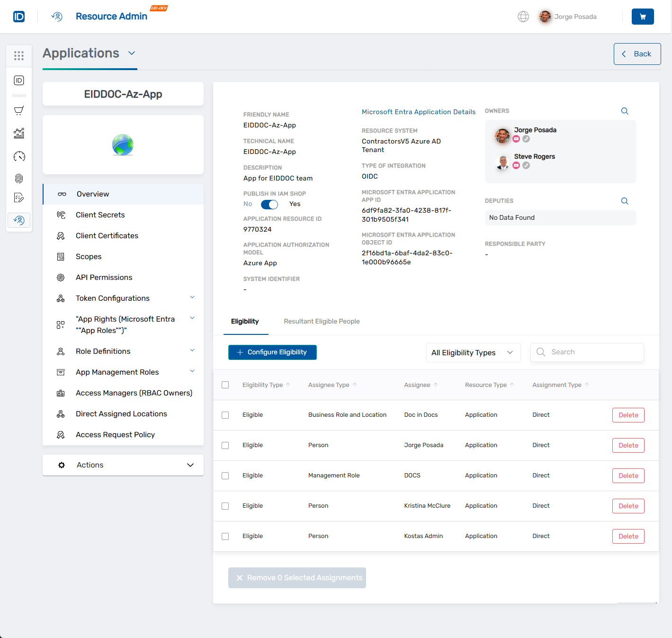The width and height of the screenshot is (672, 638).
Task: Open the app launcher grid icon
Action: click(19, 55)
